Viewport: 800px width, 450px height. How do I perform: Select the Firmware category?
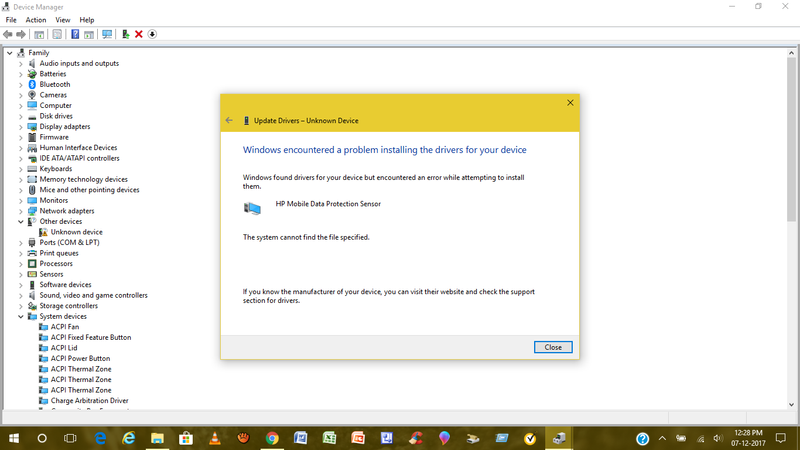(54, 137)
